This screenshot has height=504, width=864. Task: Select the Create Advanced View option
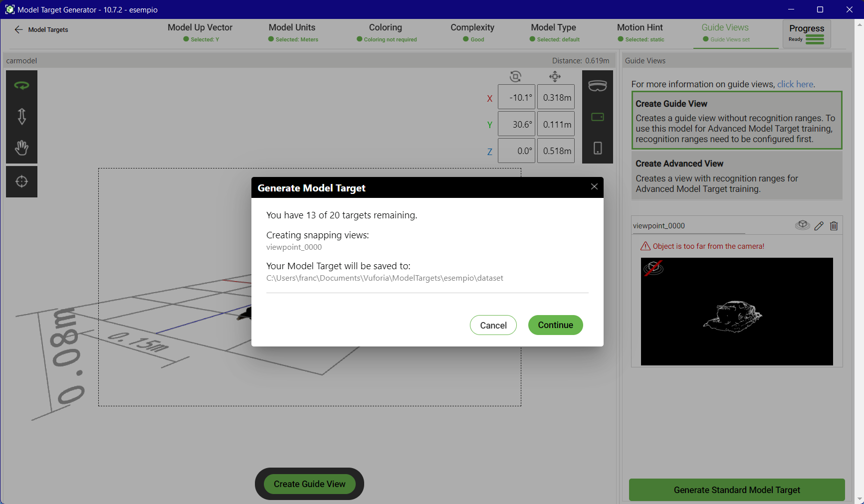point(736,175)
